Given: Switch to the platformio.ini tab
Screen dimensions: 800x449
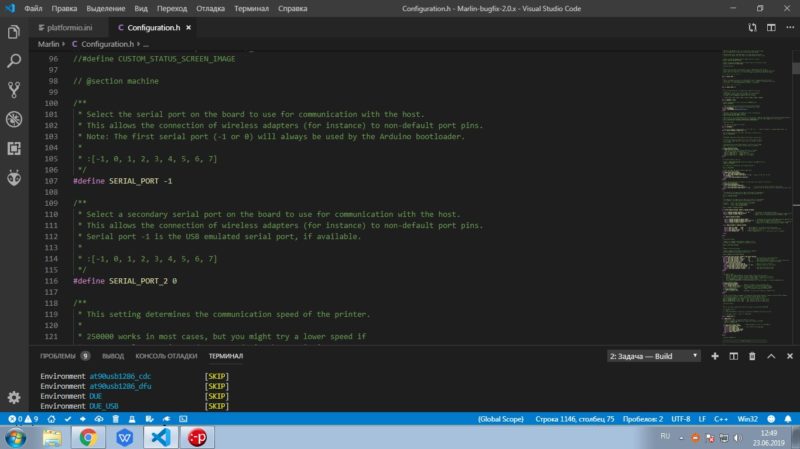Looking at the screenshot, I should pos(65,28).
